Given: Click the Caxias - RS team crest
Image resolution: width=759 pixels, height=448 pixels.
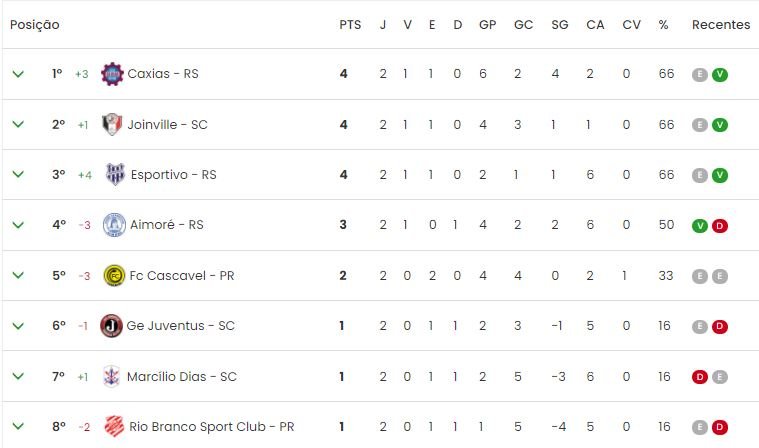Looking at the screenshot, I should click(112, 74).
